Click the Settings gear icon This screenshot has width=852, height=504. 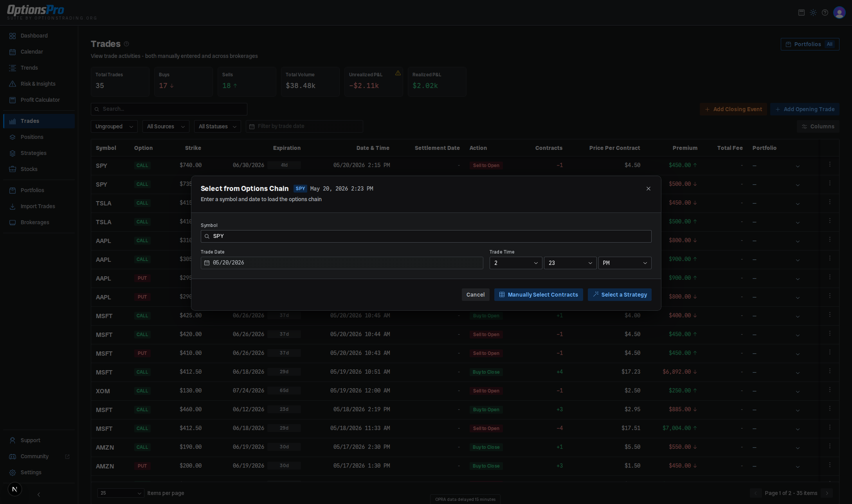click(x=13, y=472)
